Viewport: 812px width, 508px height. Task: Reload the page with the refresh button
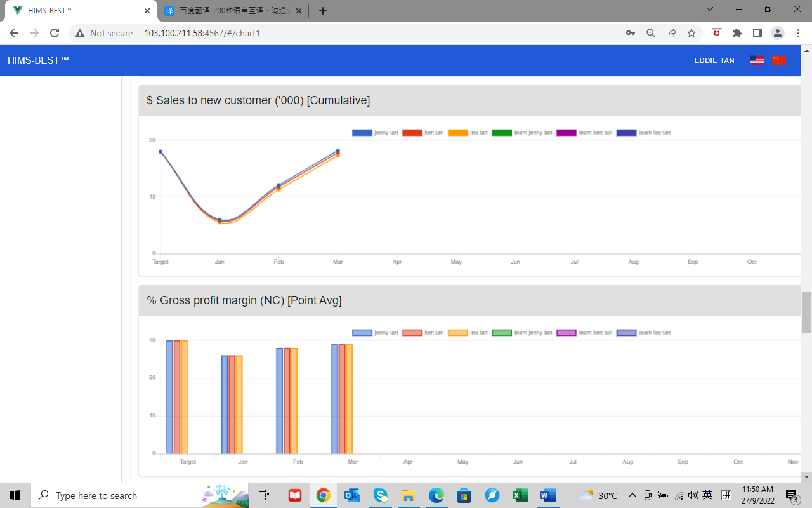coord(55,33)
